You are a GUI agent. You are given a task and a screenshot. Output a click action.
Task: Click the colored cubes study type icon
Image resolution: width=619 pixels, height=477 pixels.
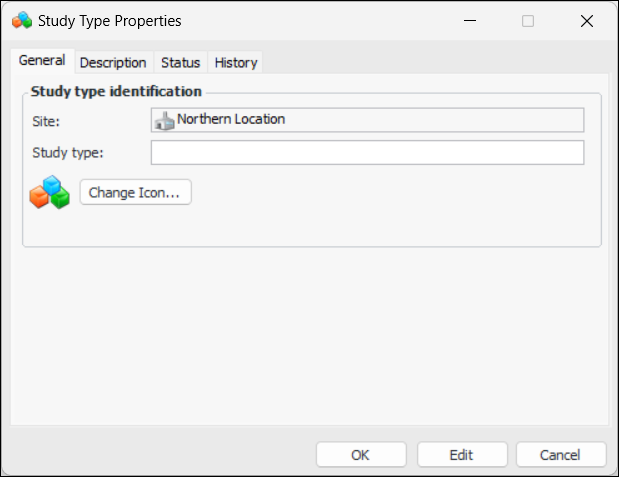point(49,192)
